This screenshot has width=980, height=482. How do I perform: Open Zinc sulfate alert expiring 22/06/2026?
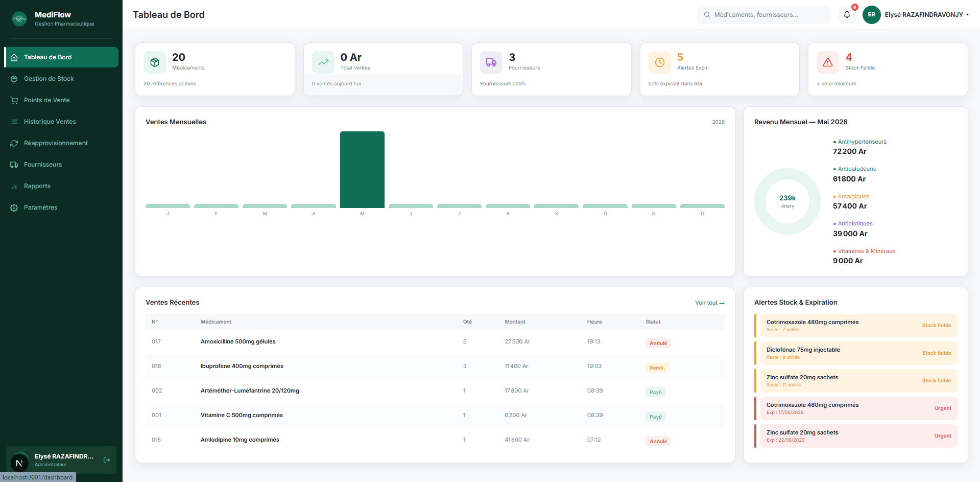click(856, 436)
